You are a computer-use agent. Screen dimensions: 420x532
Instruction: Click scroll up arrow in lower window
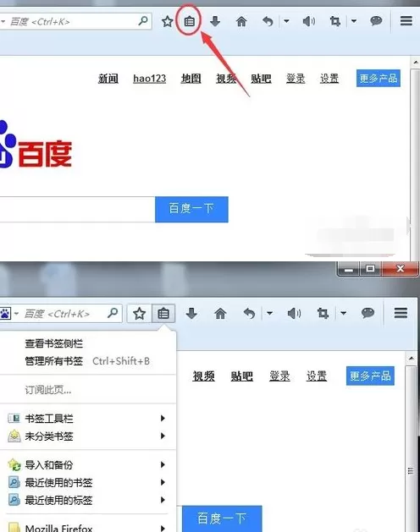412,359
